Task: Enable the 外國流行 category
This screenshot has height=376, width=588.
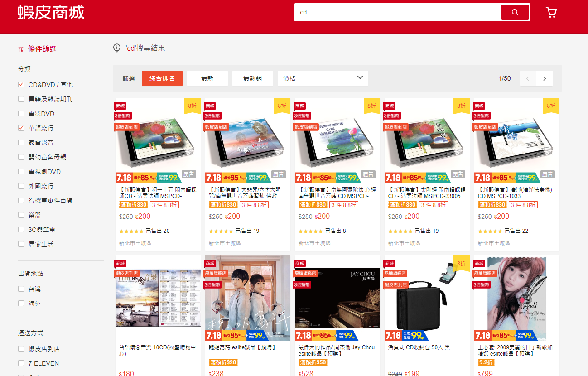Action: pyautogui.click(x=21, y=186)
